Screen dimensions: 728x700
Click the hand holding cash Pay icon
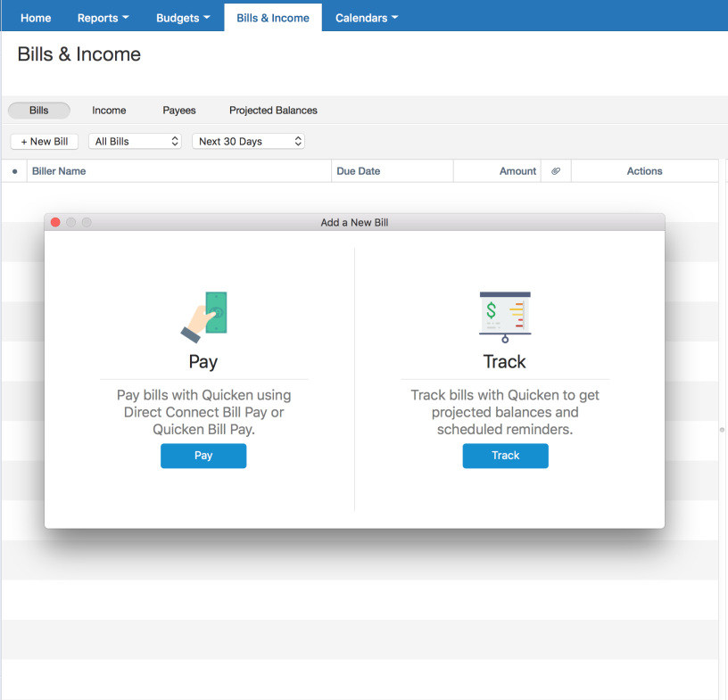(204, 317)
